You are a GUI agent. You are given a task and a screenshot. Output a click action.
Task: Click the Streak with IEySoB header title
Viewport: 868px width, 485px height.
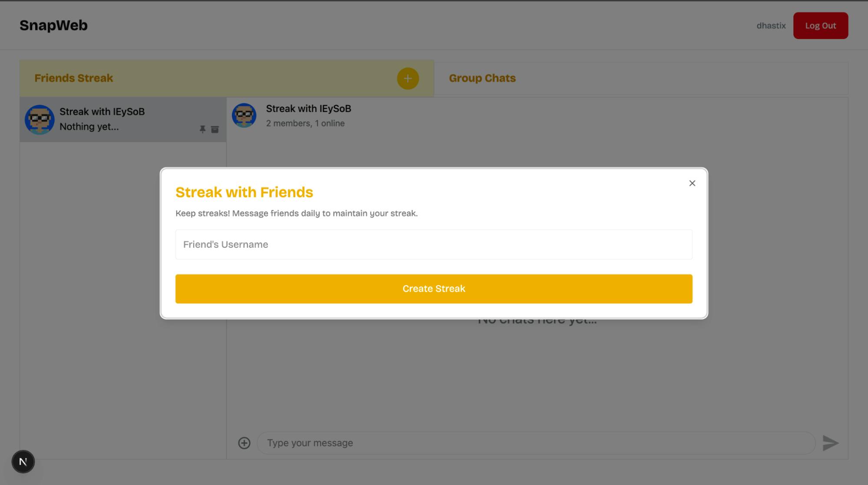click(308, 109)
